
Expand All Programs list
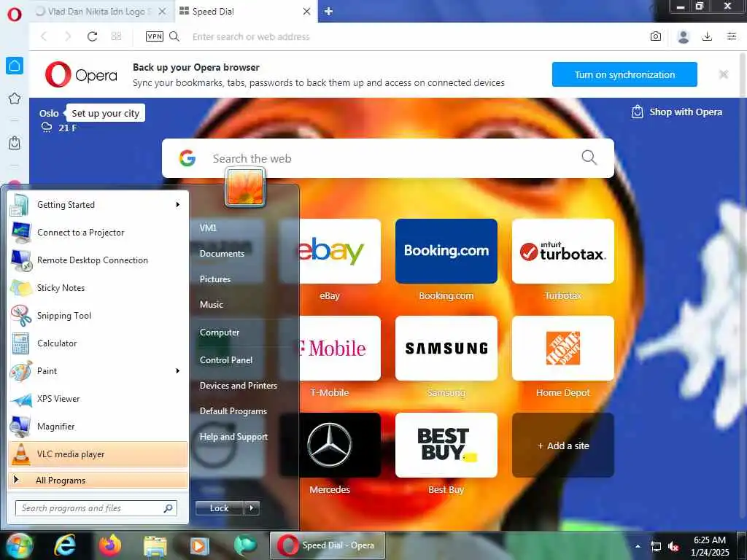(98, 481)
